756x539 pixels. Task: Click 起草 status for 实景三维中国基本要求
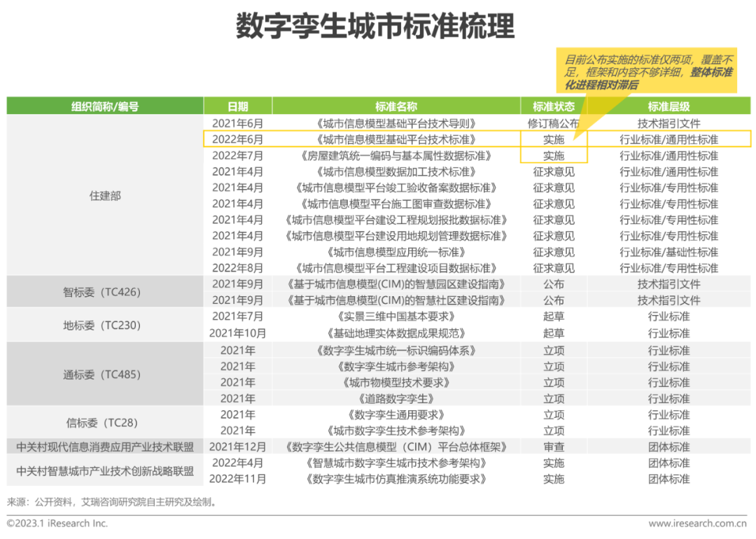[554, 316]
